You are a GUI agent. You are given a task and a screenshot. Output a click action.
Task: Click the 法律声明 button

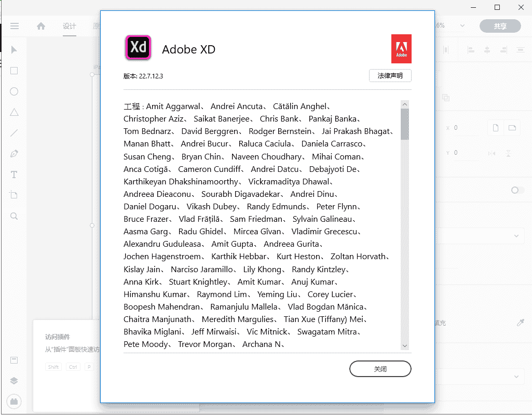click(x=390, y=76)
